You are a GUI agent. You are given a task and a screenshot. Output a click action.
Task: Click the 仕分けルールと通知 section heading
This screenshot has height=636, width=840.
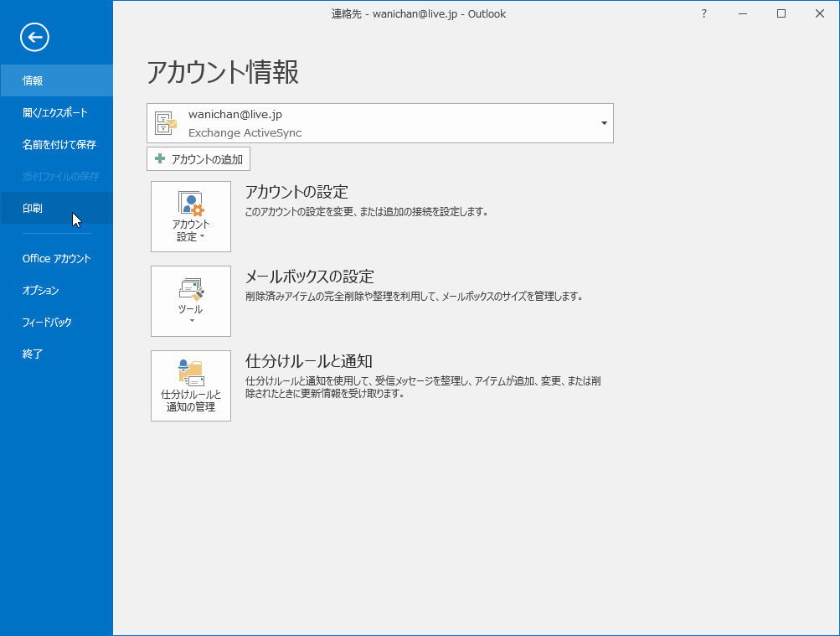pos(308,361)
